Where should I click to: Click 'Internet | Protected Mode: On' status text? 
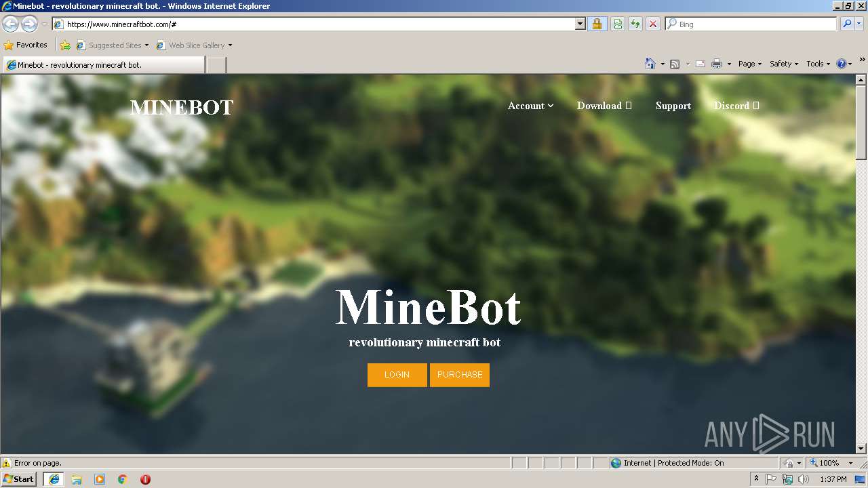click(674, 463)
